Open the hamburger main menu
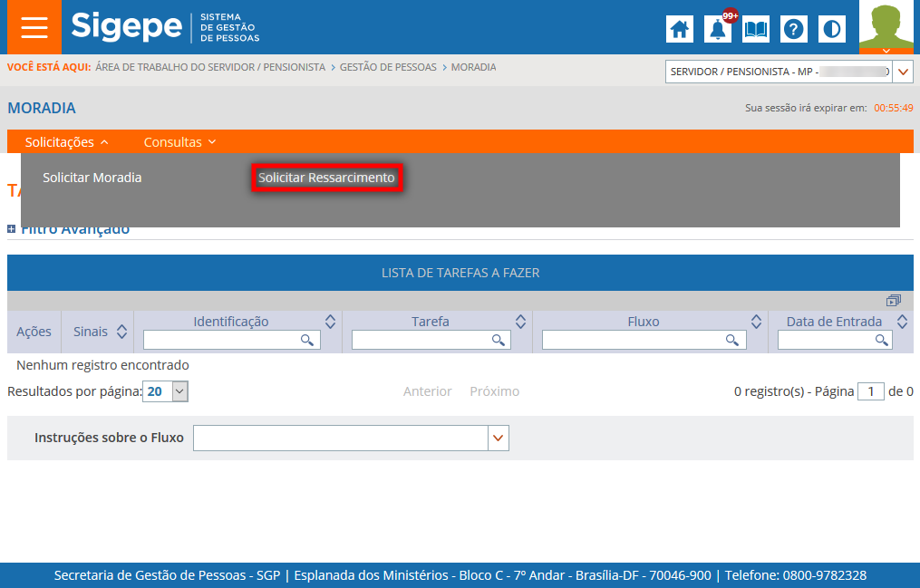This screenshot has width=920, height=588. pos(34,27)
